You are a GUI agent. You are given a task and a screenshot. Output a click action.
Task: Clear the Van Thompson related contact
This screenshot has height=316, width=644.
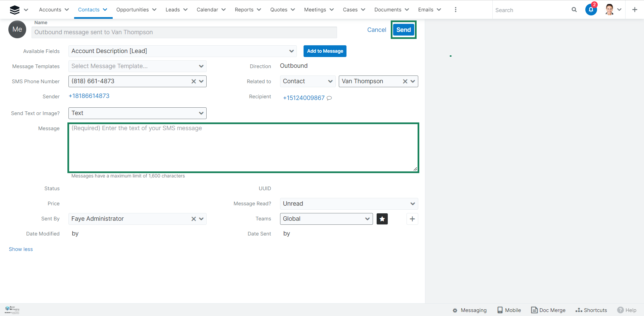pyautogui.click(x=405, y=81)
